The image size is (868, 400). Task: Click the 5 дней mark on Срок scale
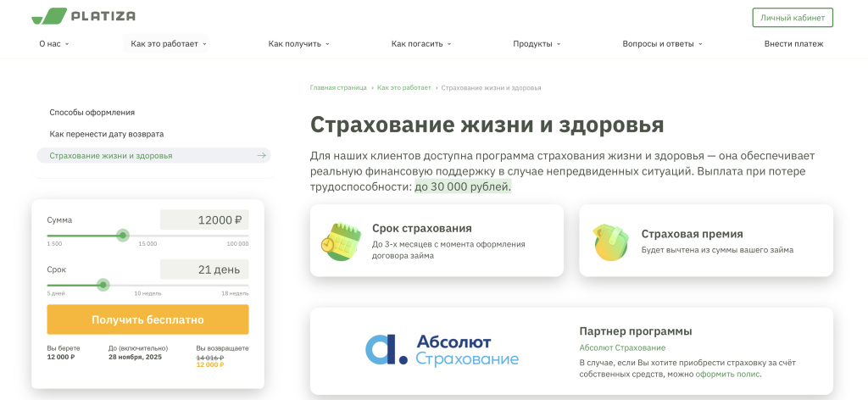tap(56, 294)
